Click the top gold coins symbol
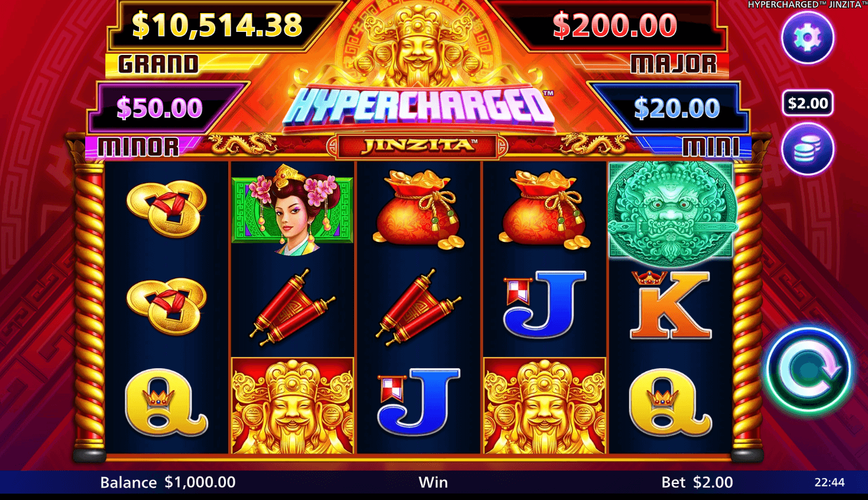 coord(166,209)
